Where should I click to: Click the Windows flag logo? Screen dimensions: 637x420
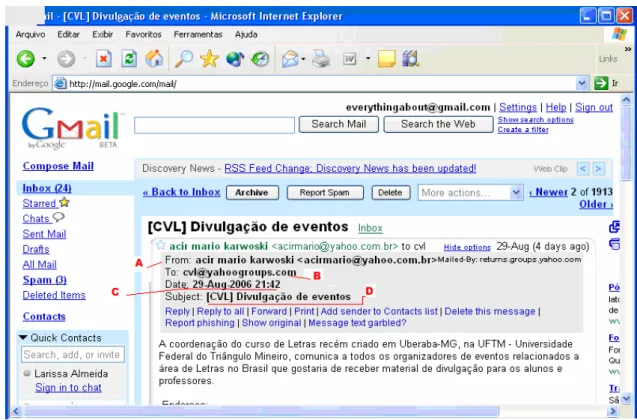pos(620,34)
